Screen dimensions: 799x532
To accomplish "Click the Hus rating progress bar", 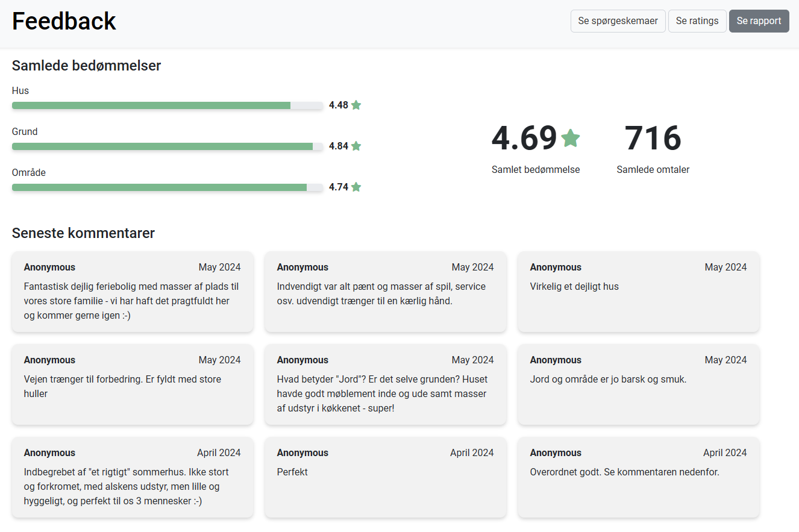I will point(168,105).
